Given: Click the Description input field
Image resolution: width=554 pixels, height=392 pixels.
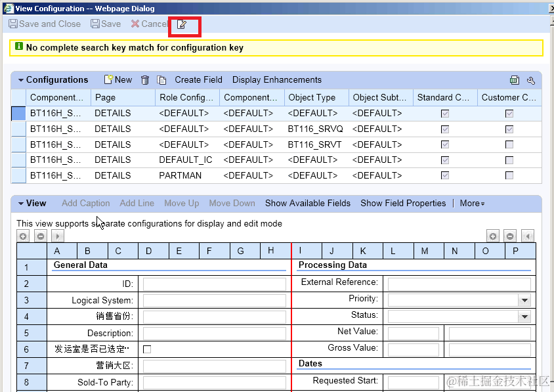Looking at the screenshot, I should 215,334.
